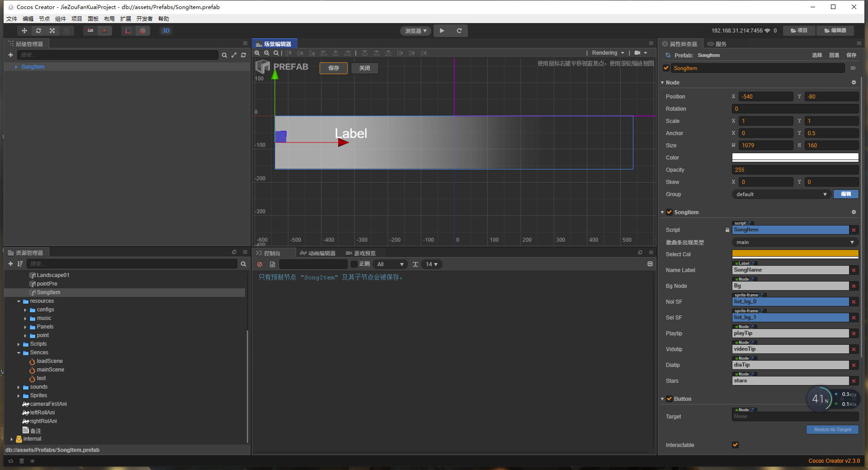Toggle the node's 3D mode in inspector
The image size is (868, 470).
pyautogui.click(x=853, y=68)
